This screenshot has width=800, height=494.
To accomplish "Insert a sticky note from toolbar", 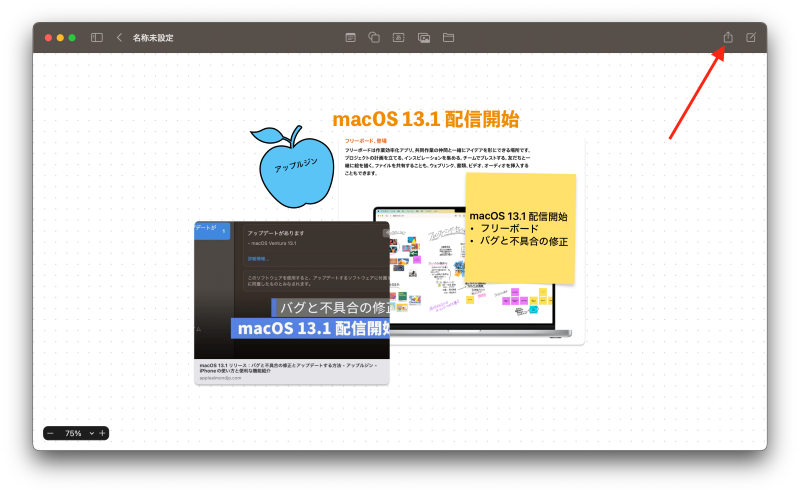I will (350, 37).
